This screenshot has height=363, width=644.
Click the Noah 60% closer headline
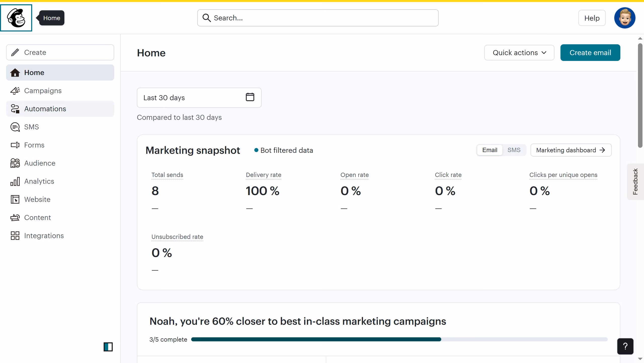(x=298, y=321)
